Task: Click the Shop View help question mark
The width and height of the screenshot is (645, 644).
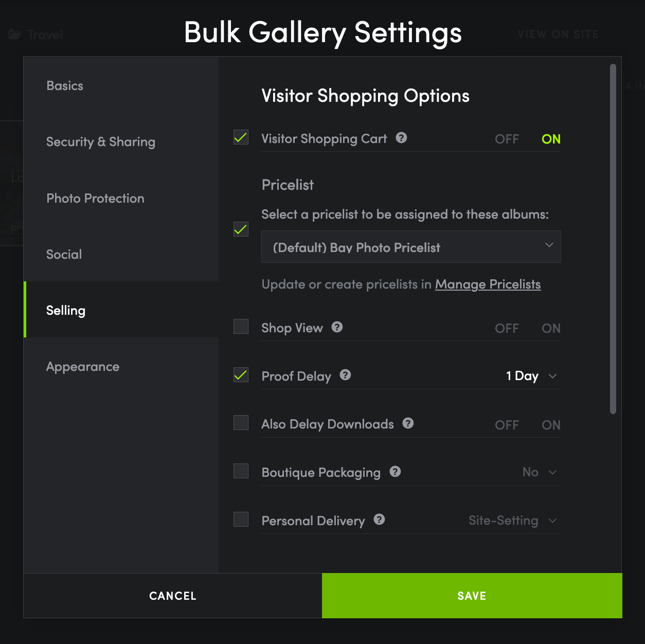Action: pyautogui.click(x=337, y=327)
